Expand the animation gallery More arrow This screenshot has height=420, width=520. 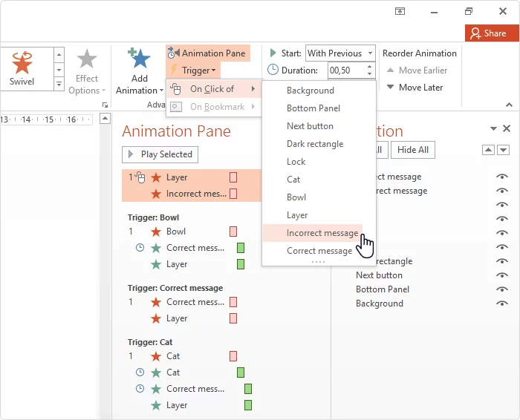(x=59, y=84)
